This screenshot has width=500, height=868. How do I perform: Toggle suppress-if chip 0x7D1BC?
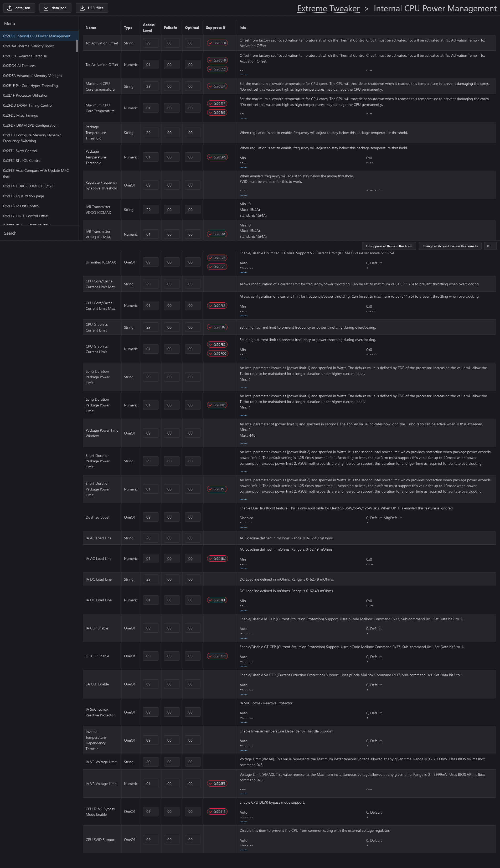217,559
